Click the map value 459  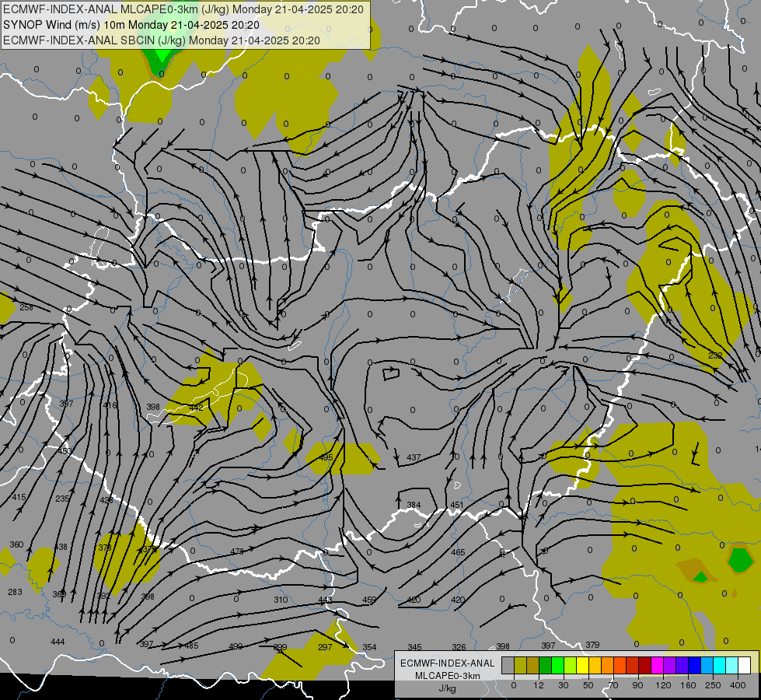click(x=369, y=600)
